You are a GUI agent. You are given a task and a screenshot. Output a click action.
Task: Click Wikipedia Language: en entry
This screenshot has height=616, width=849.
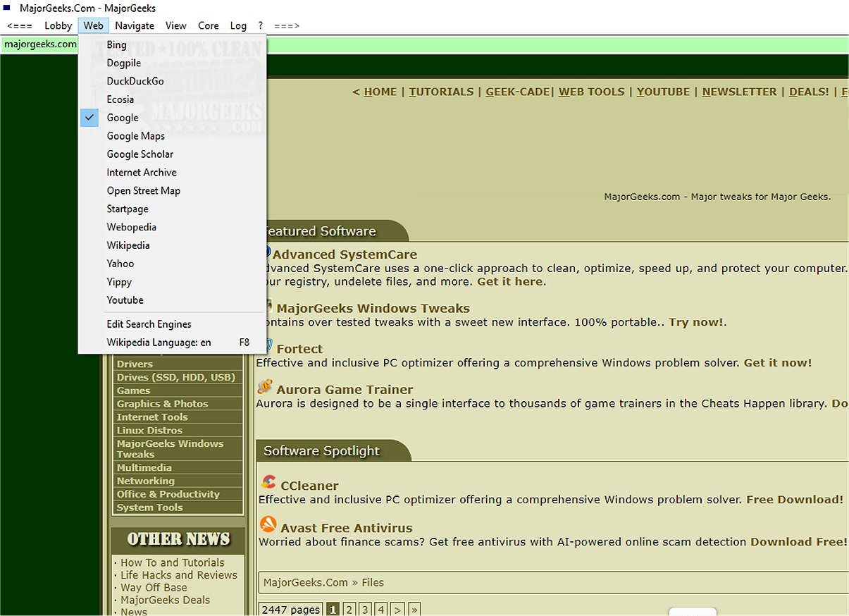tap(173, 343)
